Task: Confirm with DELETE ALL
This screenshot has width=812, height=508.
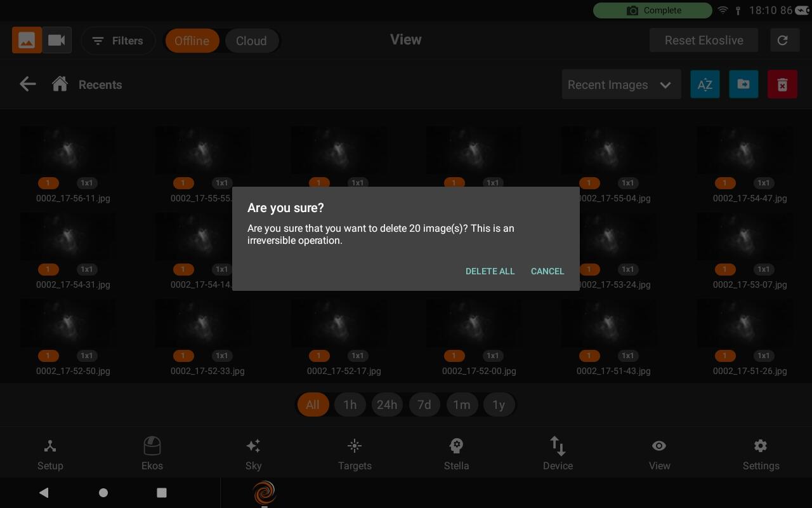Action: coord(490,271)
